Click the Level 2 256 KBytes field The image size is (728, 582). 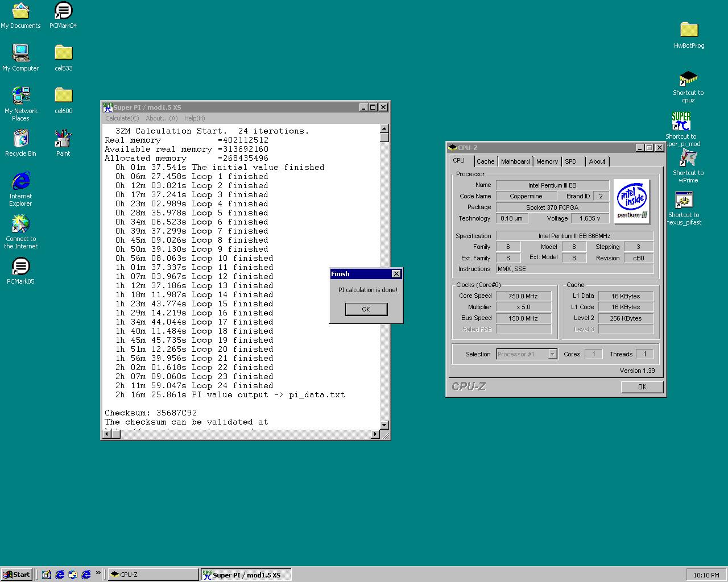click(626, 318)
